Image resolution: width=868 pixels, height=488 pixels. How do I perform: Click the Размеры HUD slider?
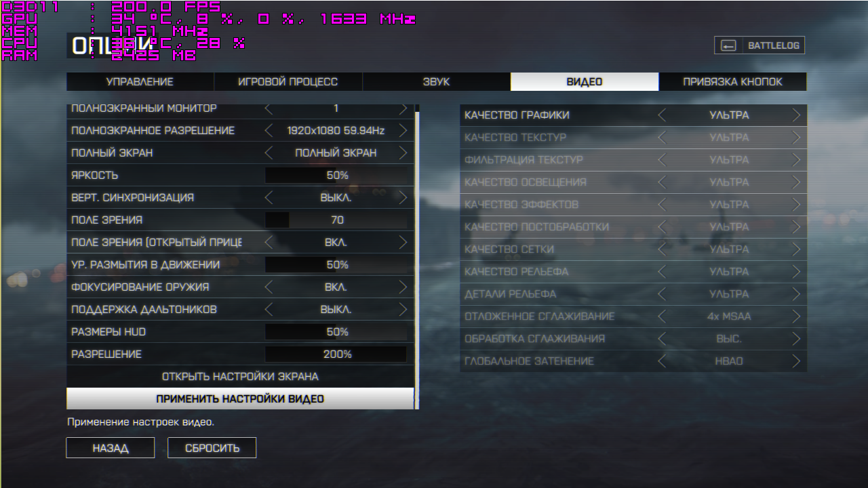[x=336, y=332]
